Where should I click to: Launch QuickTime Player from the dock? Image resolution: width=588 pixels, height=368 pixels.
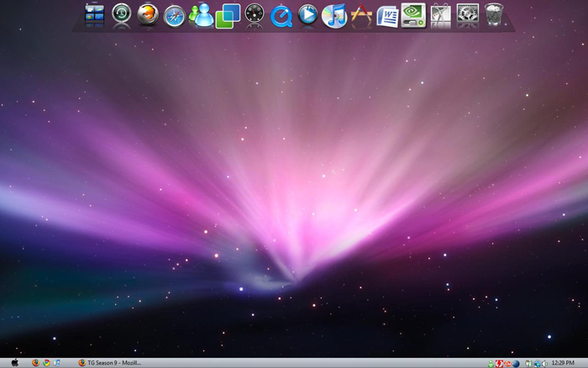(281, 14)
